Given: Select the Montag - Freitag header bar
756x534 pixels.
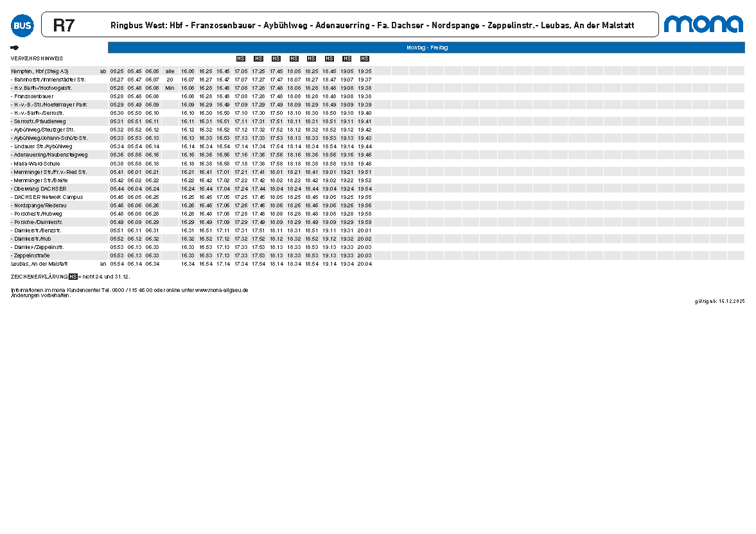Looking at the screenshot, I should point(426,47).
